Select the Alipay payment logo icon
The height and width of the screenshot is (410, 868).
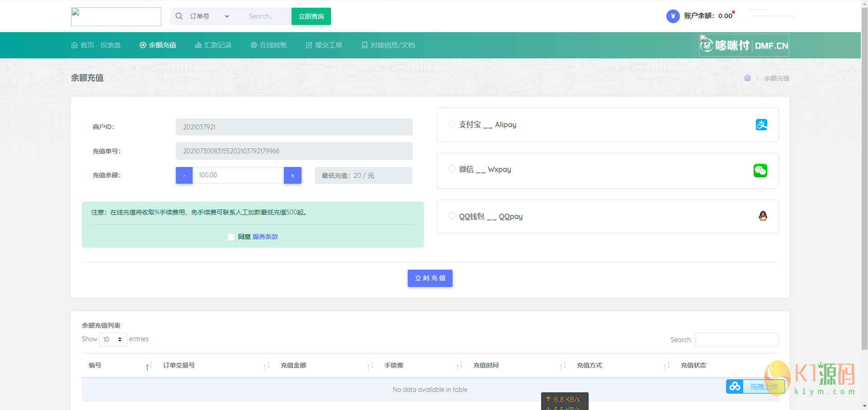tap(761, 125)
